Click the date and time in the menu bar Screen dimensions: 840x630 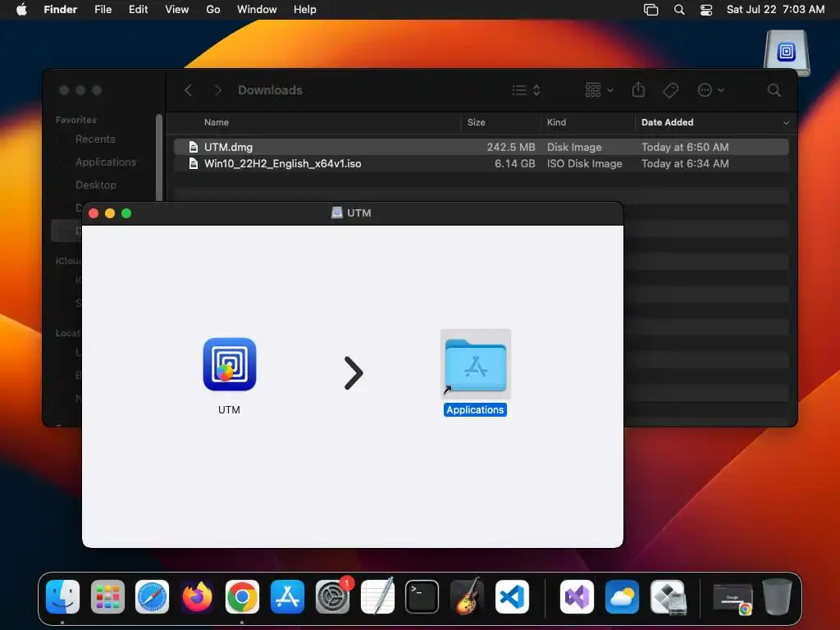click(775, 9)
